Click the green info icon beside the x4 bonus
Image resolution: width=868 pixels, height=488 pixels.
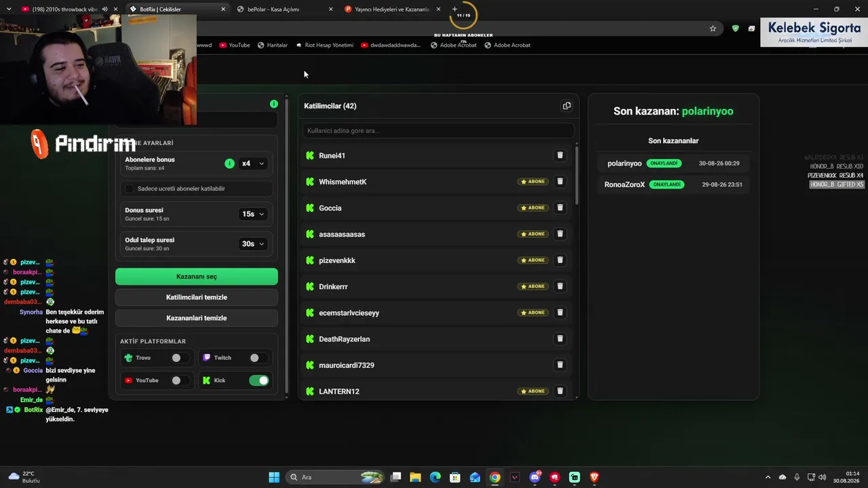(x=229, y=163)
